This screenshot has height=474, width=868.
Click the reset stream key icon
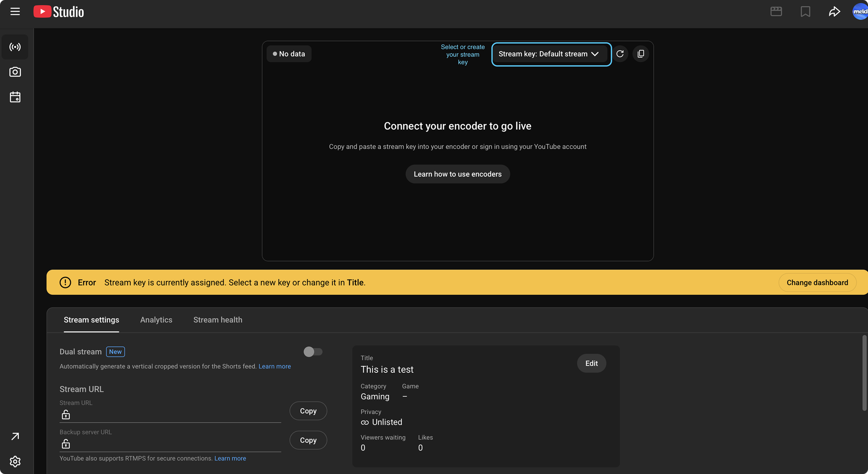pyautogui.click(x=620, y=54)
